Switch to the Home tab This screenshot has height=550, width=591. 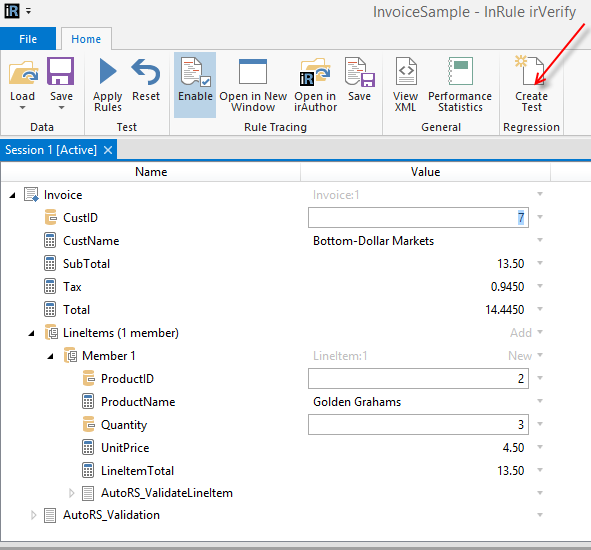(86, 39)
